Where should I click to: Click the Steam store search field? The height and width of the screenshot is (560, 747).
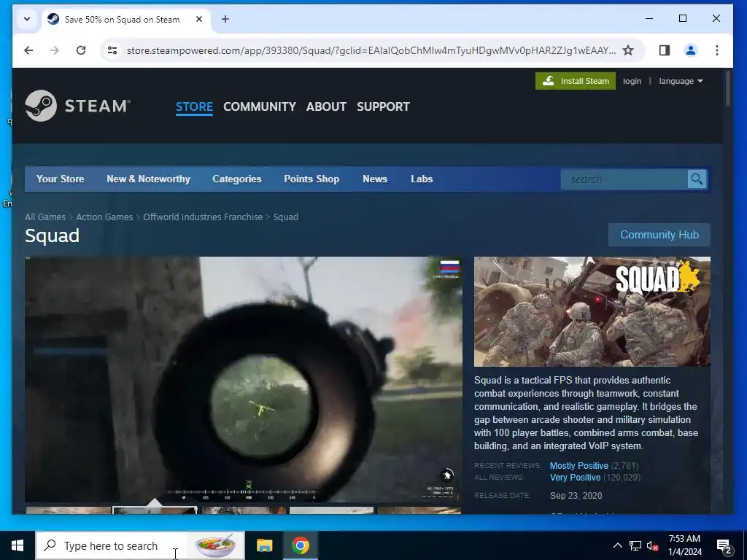tap(624, 179)
